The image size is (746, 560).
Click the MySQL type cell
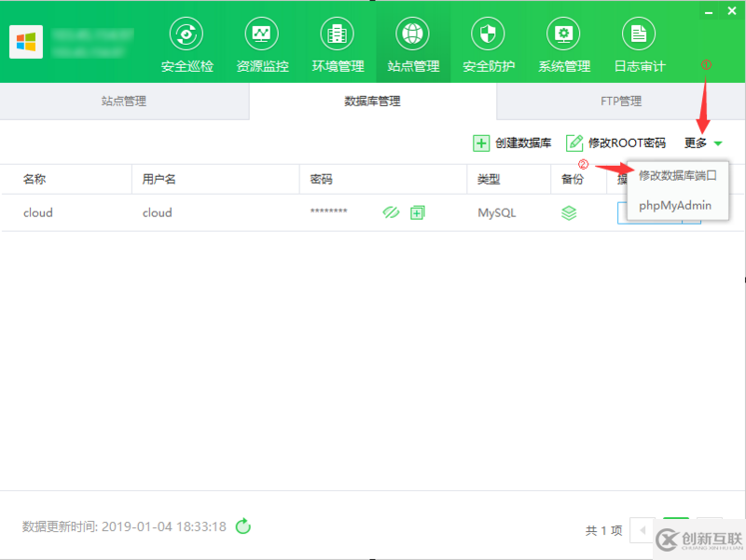tap(497, 213)
